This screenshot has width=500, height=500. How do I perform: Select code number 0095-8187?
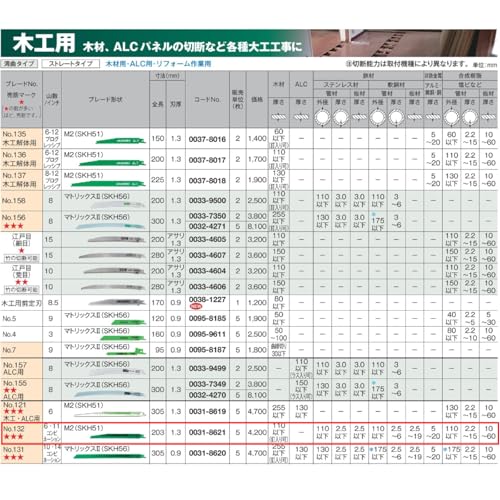coord(207,350)
